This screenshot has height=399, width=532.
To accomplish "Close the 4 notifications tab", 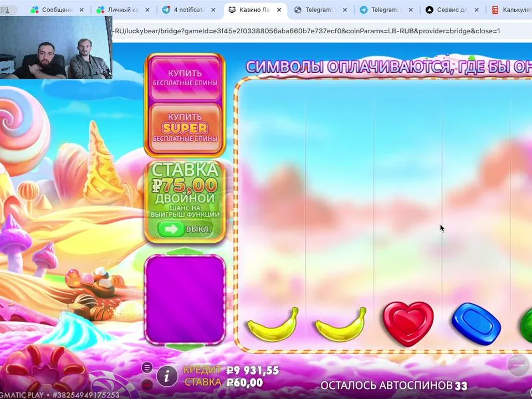I will 213,10.
